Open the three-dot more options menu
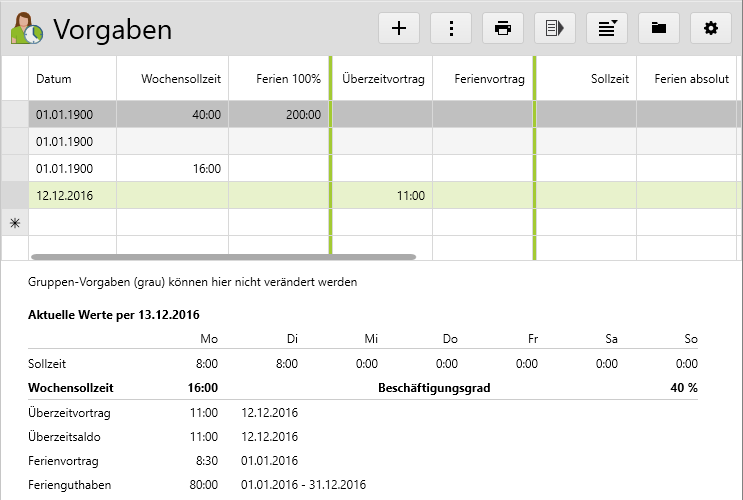This screenshot has width=743, height=500. [x=451, y=28]
